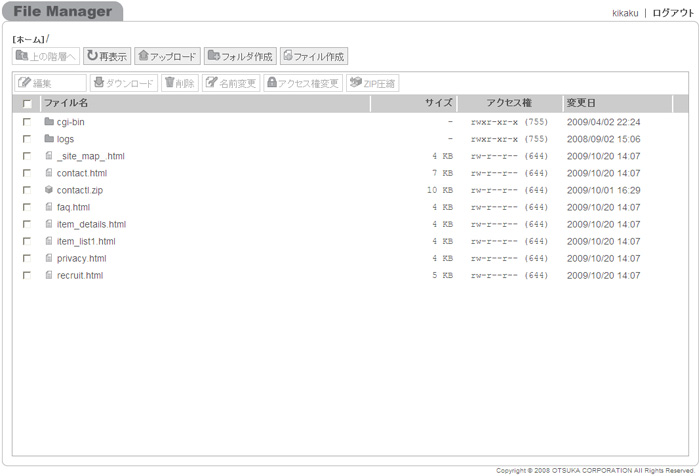
Task: Click the ZIP圧縮 compress button
Action: 372,83
